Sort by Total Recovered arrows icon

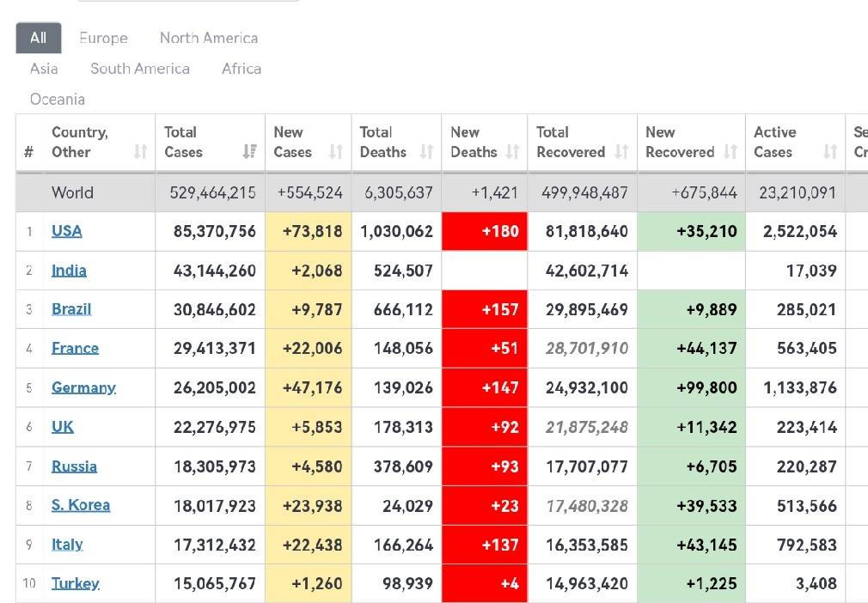click(621, 152)
